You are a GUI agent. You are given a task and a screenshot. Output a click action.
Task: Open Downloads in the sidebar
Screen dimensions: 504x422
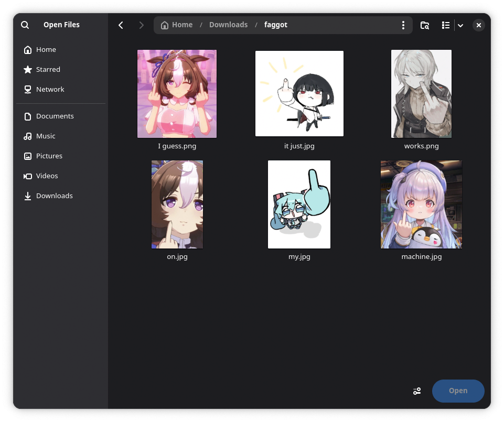click(x=61, y=196)
